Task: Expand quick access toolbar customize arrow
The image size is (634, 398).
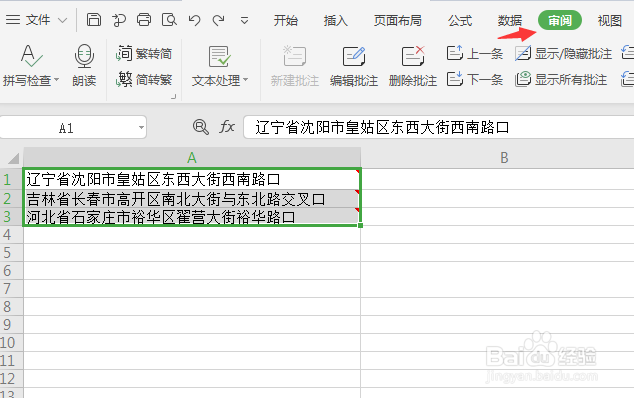Action: coord(244,20)
